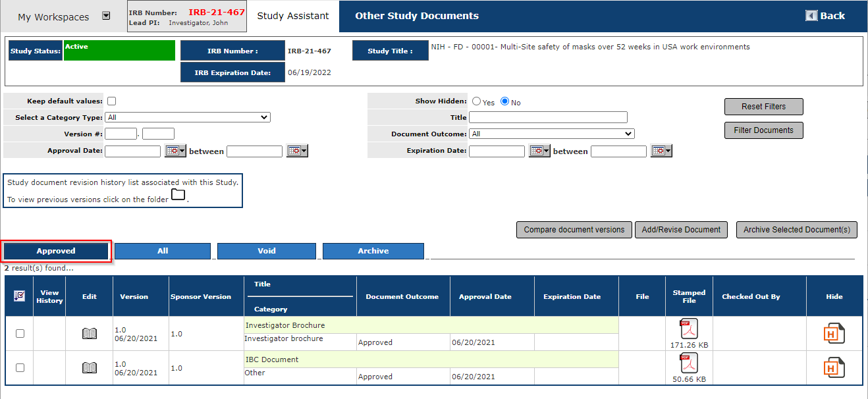Screen dimensions: 868x399
Task: Switch to the Archive tab
Action: click(x=373, y=251)
